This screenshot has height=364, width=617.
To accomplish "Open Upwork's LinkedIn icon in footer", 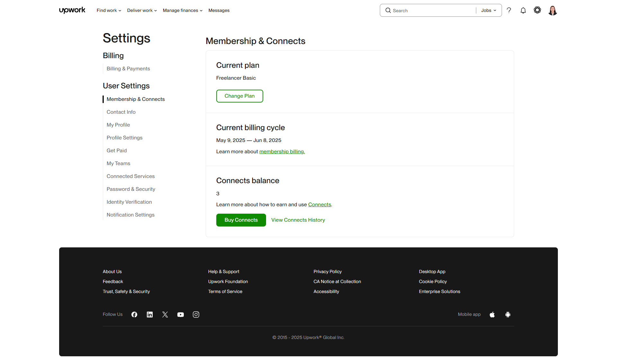I will click(x=150, y=315).
